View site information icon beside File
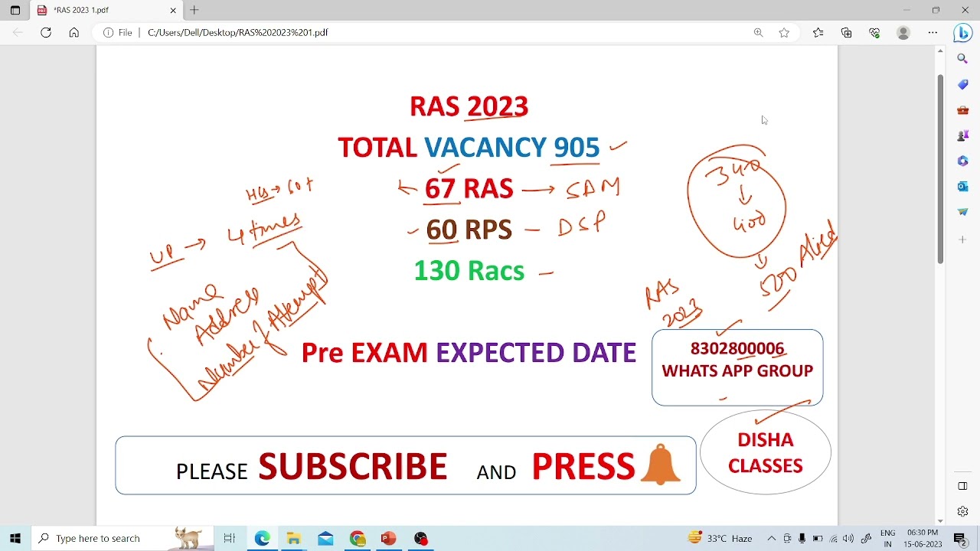This screenshot has width=980, height=551. click(108, 32)
